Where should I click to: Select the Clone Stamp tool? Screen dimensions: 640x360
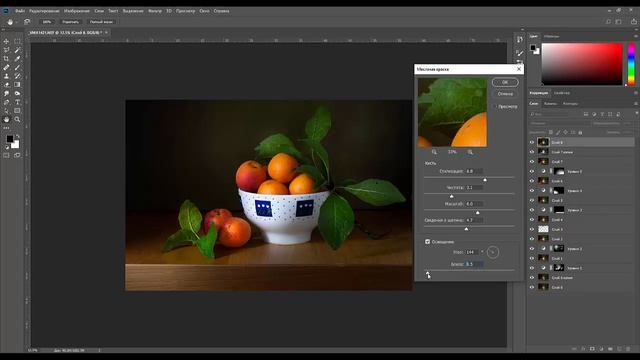[6, 76]
